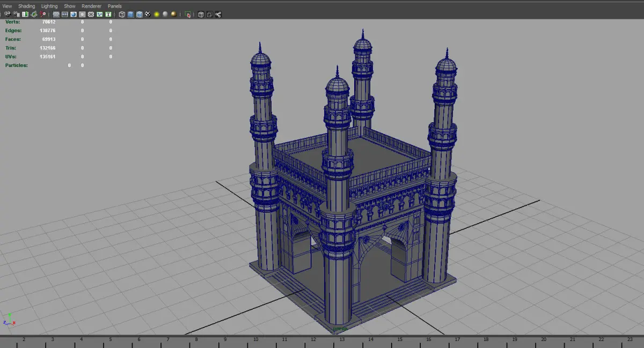Jump to frame 10 on time slider

click(x=255, y=339)
